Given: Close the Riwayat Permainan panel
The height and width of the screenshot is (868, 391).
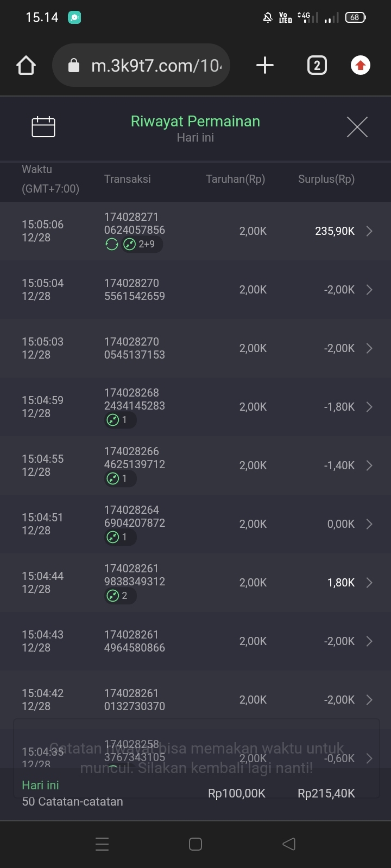Looking at the screenshot, I should 357,127.
